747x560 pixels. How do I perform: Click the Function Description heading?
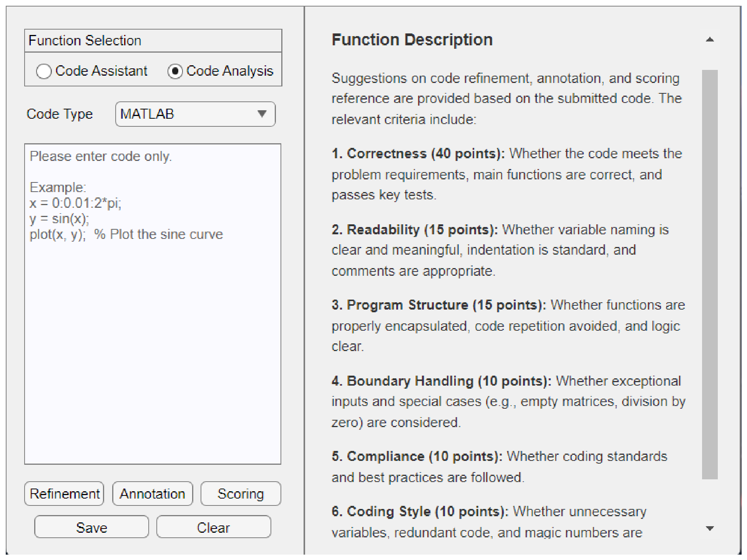click(412, 40)
